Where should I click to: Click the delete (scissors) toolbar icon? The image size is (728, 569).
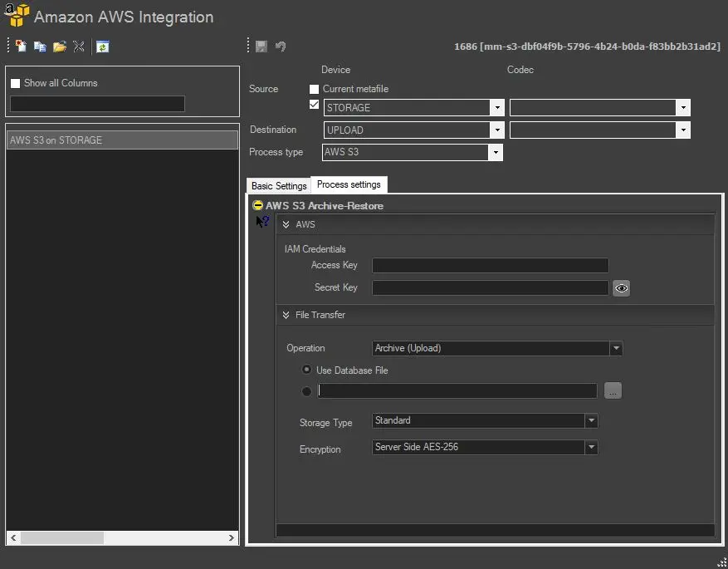pyautogui.click(x=79, y=47)
